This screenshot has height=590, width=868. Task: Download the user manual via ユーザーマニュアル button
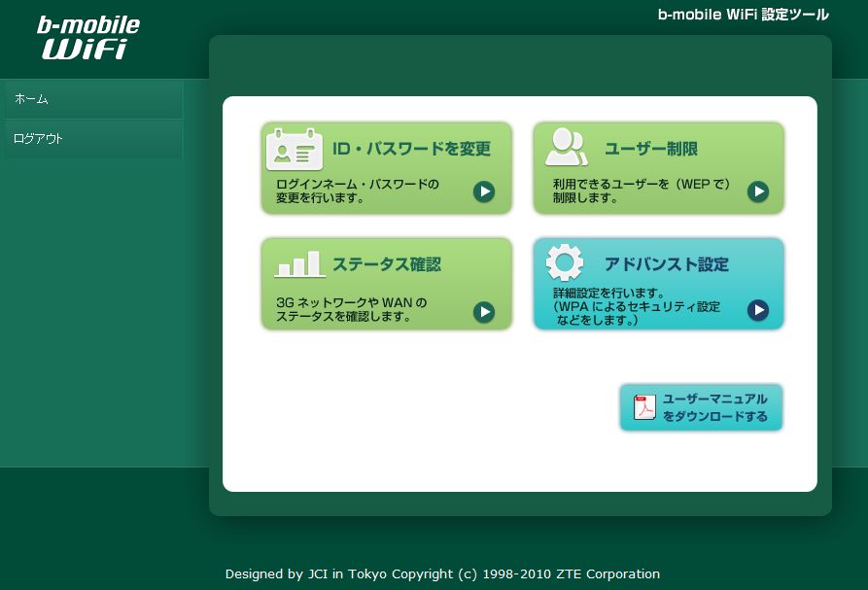[x=701, y=407]
